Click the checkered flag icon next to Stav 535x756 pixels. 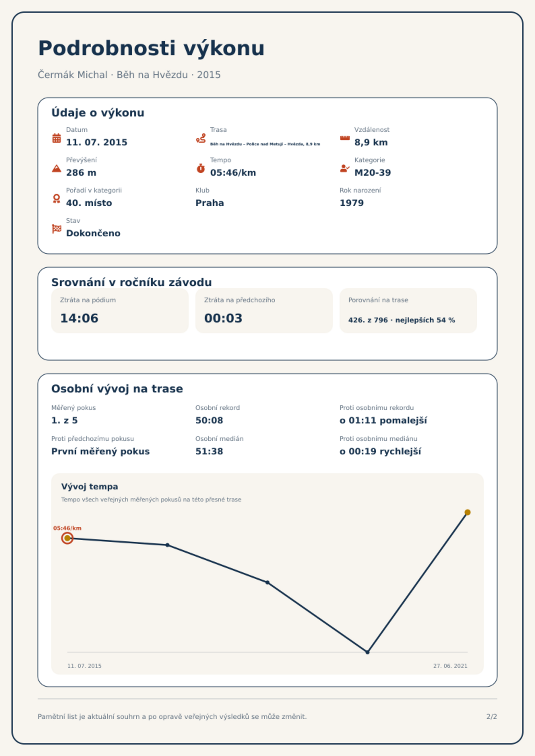point(57,229)
